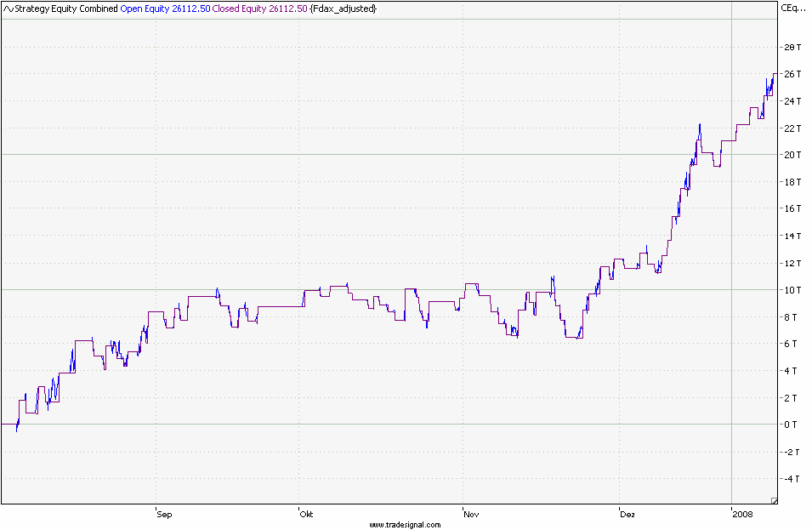Viewport: 812px width, 530px height.
Task: Click the blue Open Equity 26112.50 label
Action: coord(165,9)
